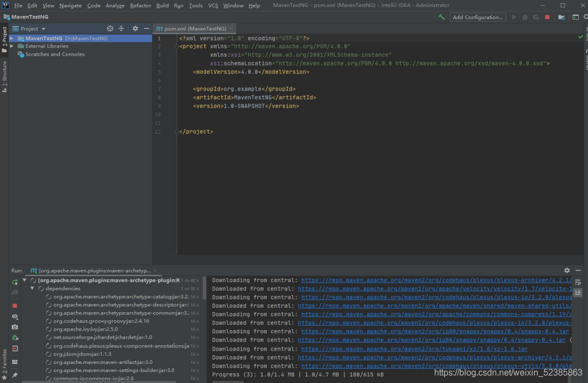Select org.apache.ivy:ivy:jar:2.5.0 row
The height and width of the screenshot is (383, 588).
(x=86, y=330)
